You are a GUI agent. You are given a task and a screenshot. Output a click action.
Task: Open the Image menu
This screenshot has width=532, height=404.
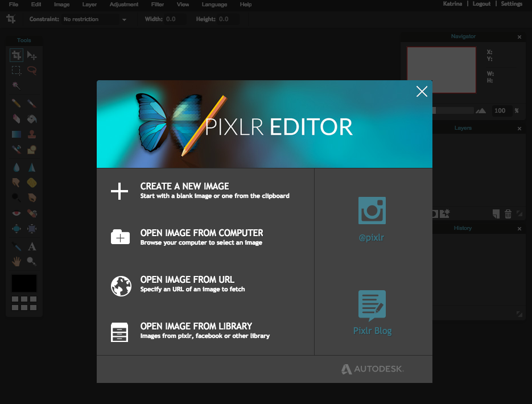(62, 5)
